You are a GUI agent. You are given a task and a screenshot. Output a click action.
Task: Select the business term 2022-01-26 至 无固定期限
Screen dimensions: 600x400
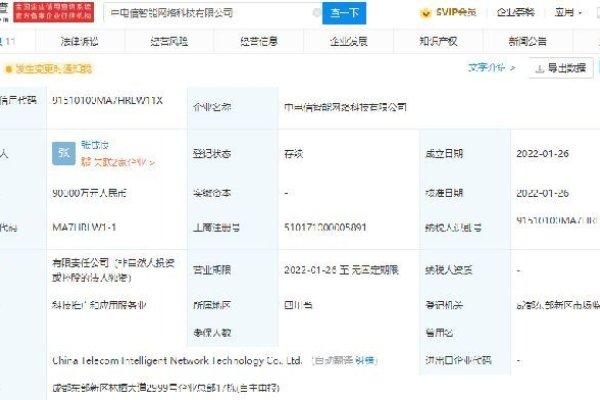tap(341, 270)
